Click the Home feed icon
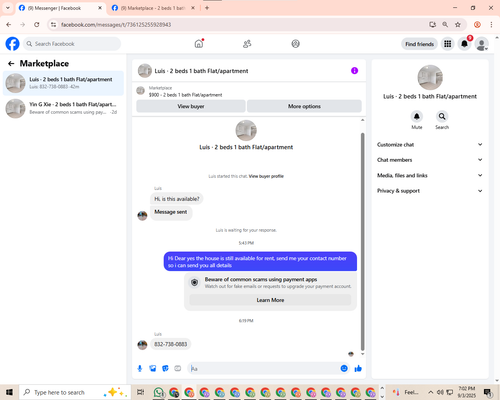This screenshot has width=500, height=400. pyautogui.click(x=199, y=44)
